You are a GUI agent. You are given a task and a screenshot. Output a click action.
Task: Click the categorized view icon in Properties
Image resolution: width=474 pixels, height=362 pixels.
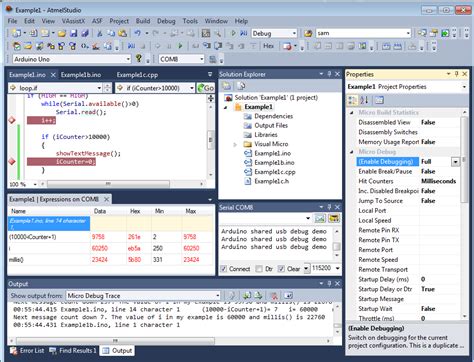pyautogui.click(x=352, y=100)
